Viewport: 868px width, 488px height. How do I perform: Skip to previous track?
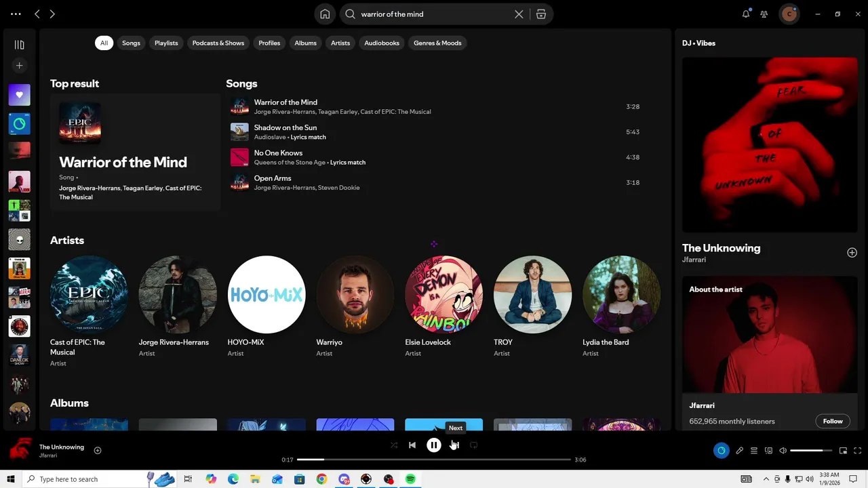tap(412, 445)
